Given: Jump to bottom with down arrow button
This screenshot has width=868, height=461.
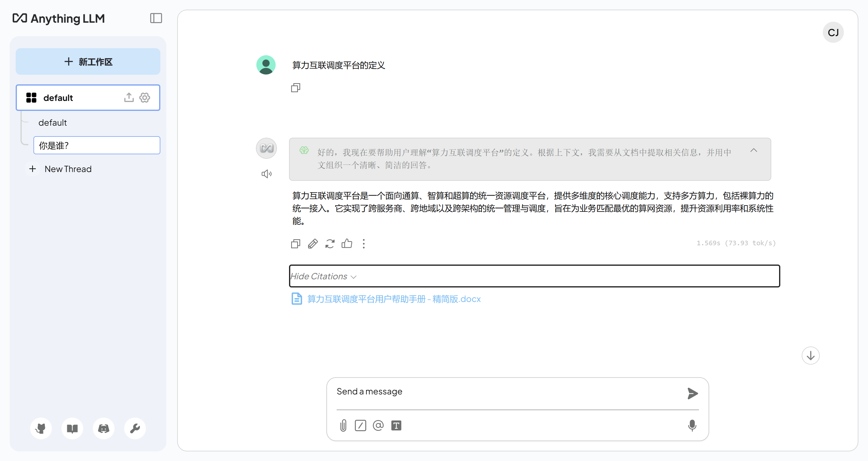Looking at the screenshot, I should tap(810, 356).
